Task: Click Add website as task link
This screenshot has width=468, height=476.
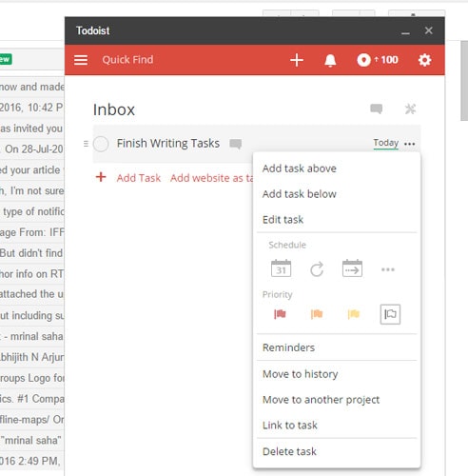Action: point(212,178)
